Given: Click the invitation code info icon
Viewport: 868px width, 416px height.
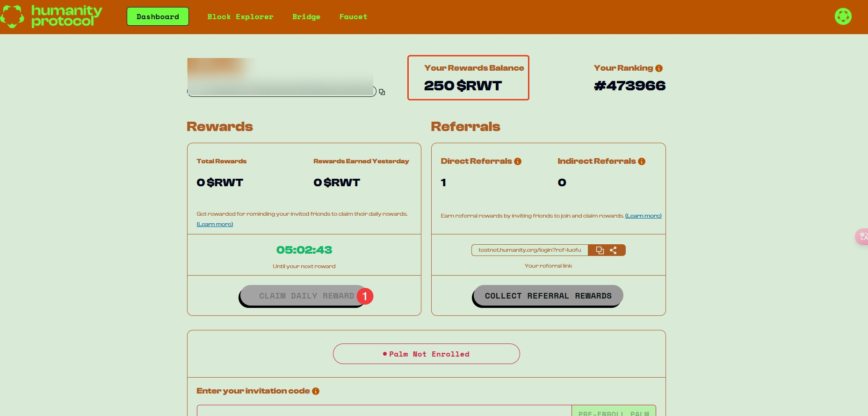Looking at the screenshot, I should coord(316,391).
